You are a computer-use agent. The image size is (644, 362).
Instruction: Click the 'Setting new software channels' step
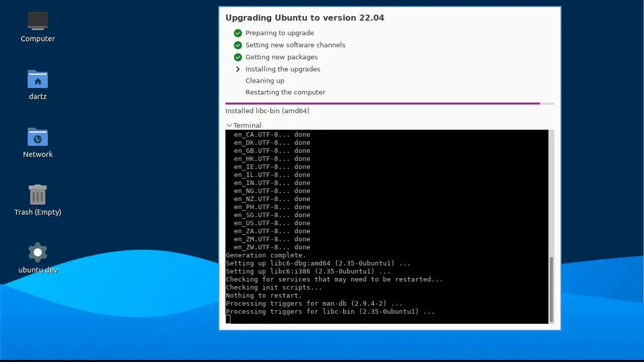[295, 45]
